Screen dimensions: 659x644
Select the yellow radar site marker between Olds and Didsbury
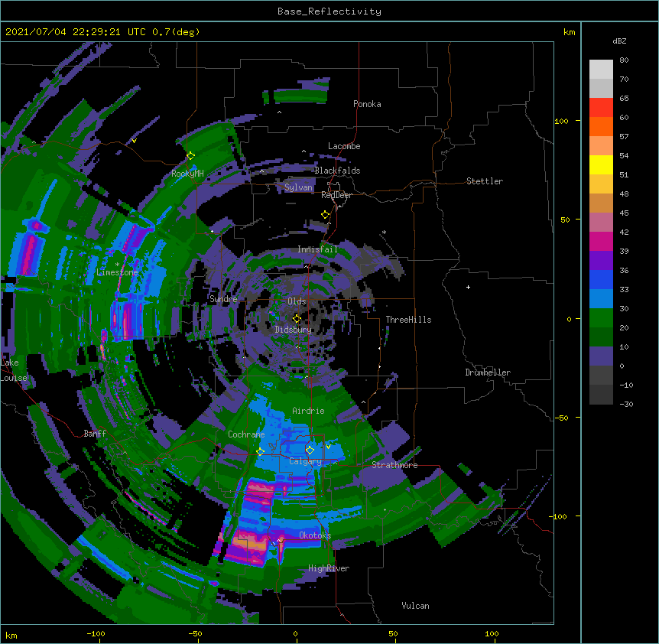(297, 319)
